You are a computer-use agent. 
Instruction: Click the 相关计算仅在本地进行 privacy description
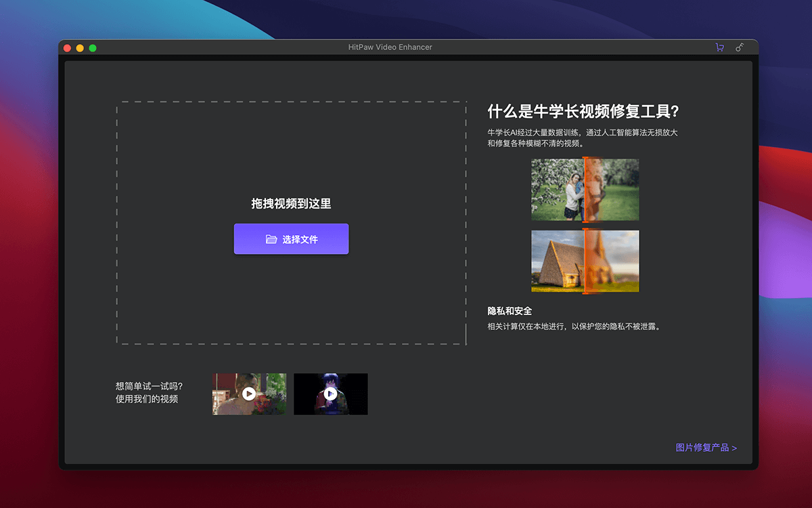coord(574,326)
